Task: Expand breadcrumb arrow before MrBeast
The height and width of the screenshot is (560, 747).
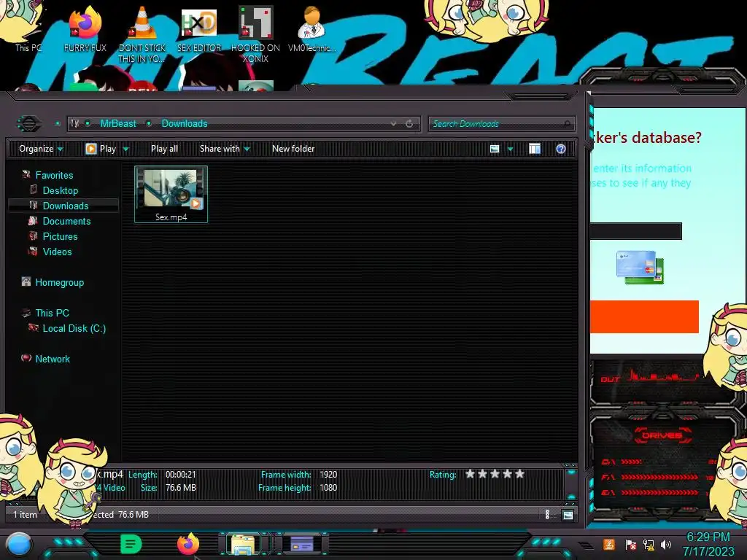Action: coord(88,124)
